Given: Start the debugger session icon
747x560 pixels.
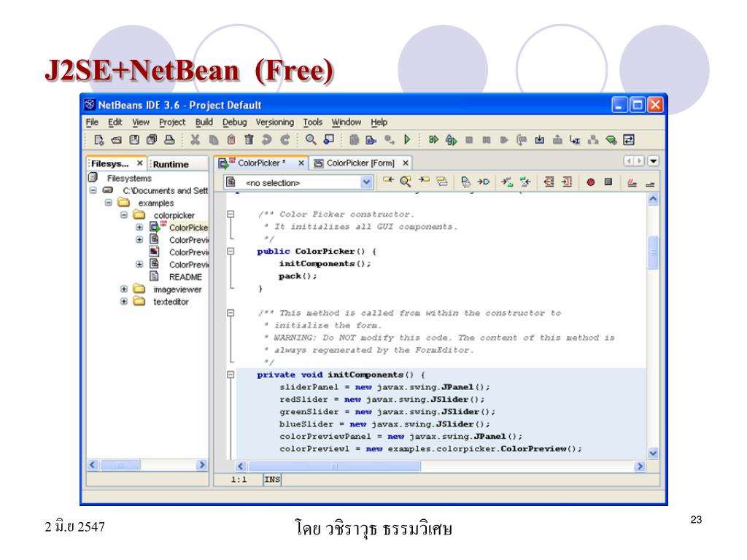Looking at the screenshot, I should pos(433,139).
